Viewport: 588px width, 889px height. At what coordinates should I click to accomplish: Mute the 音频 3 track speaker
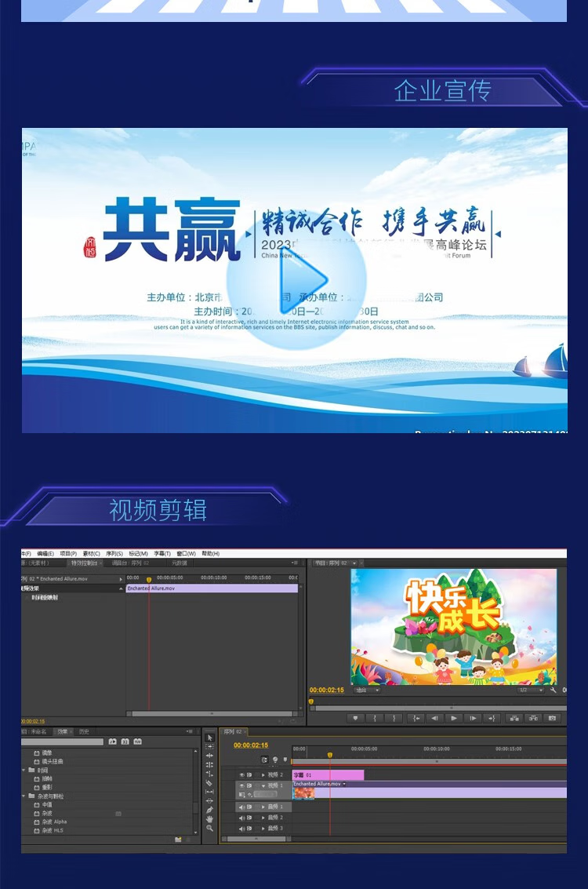click(x=242, y=829)
